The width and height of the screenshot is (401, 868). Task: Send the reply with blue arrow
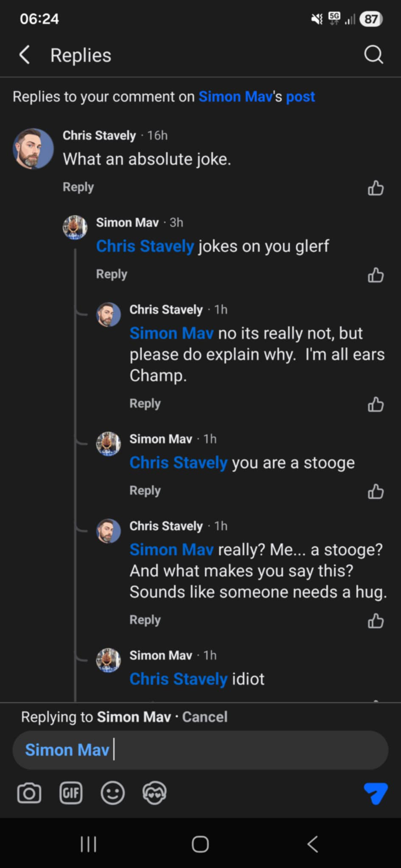pos(376,793)
